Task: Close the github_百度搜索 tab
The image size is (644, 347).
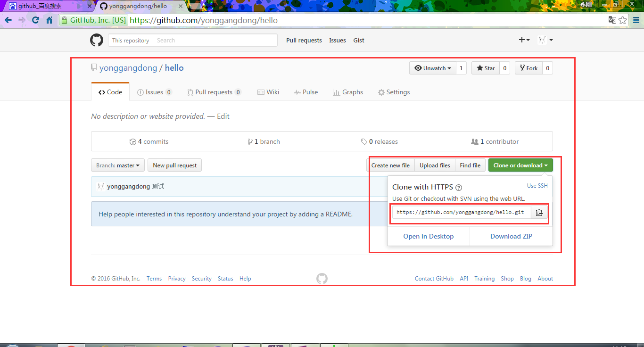Action: 89,6
